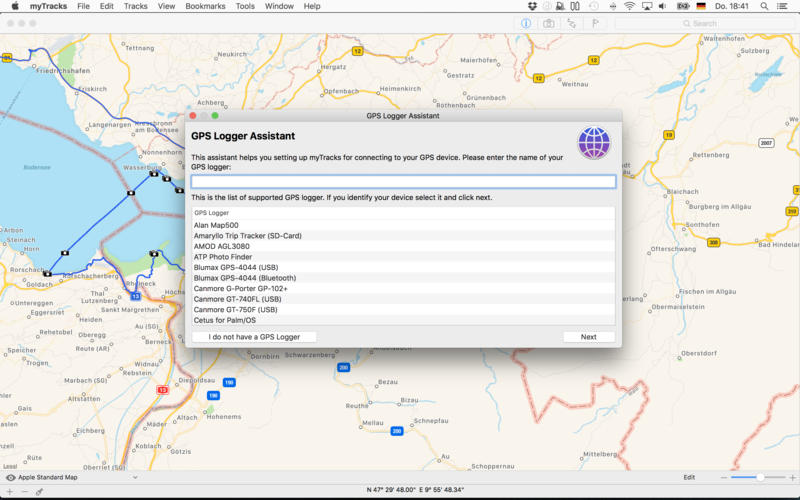
Task: Select ATP Photo Finder entry
Action: click(403, 257)
